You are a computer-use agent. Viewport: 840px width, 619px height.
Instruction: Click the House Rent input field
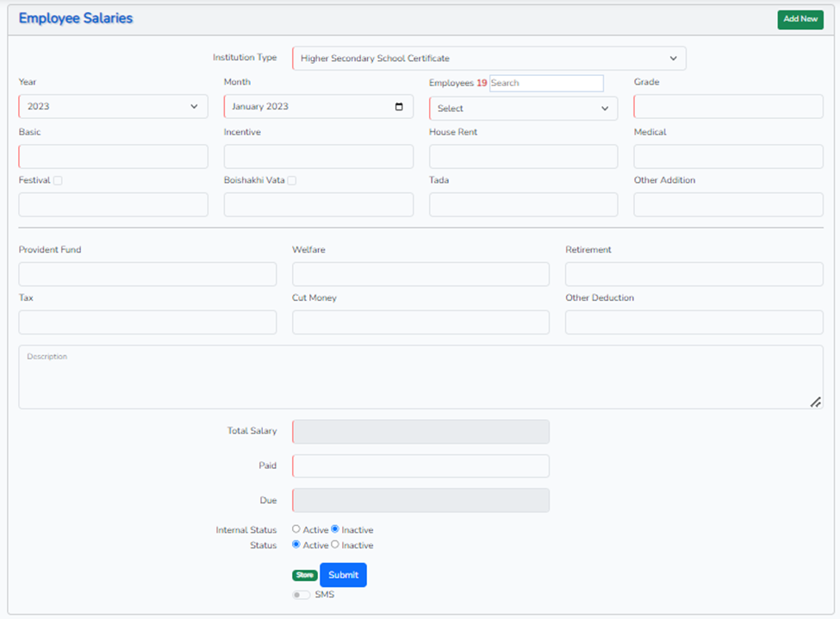[x=524, y=157]
